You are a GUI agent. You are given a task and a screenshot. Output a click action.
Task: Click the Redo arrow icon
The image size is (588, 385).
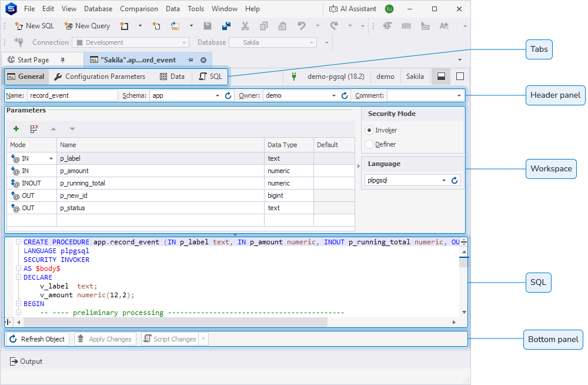pyautogui.click(x=334, y=26)
